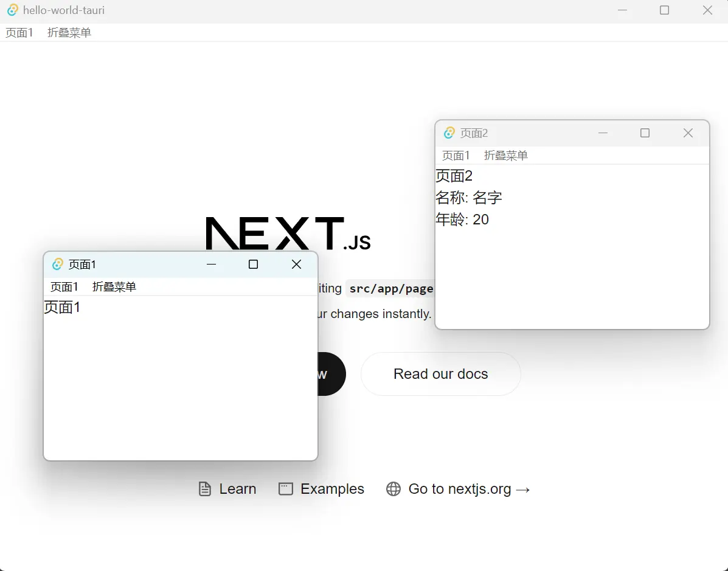Maximize the 页面2 window

[x=645, y=133]
